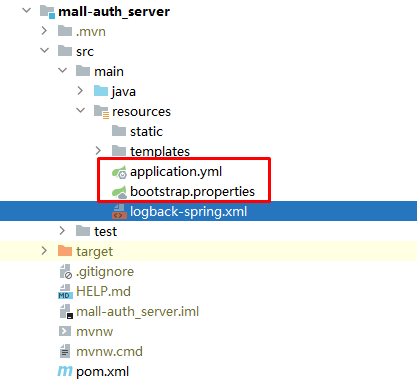Open the .gitignore file
The image size is (417, 381).
pyautogui.click(x=105, y=272)
